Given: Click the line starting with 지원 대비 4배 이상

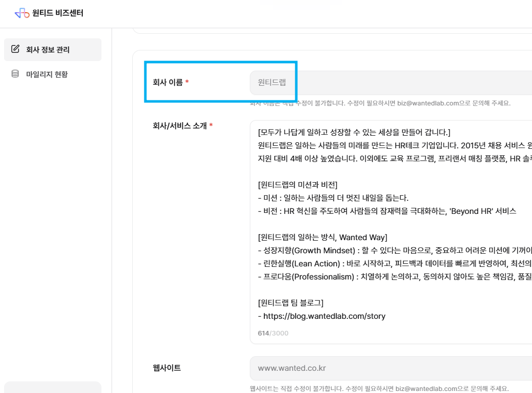Looking at the screenshot, I should pos(395,159).
